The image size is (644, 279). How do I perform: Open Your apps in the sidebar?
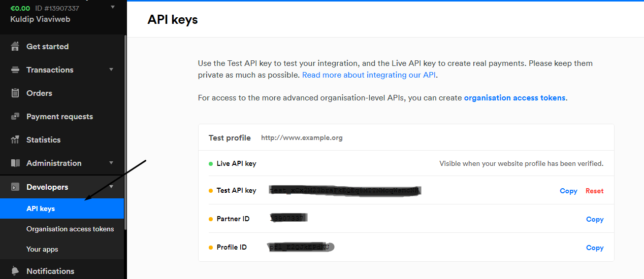click(42, 249)
